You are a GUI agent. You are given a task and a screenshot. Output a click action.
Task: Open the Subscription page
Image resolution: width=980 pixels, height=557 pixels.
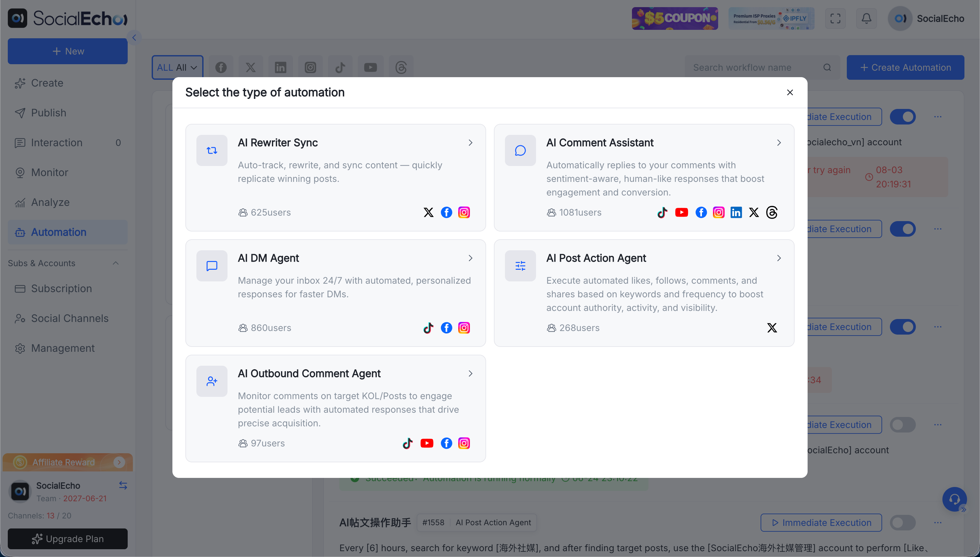click(x=68, y=289)
